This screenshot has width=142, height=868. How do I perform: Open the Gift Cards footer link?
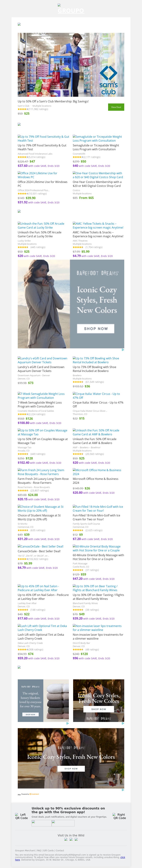(x=48, y=850)
